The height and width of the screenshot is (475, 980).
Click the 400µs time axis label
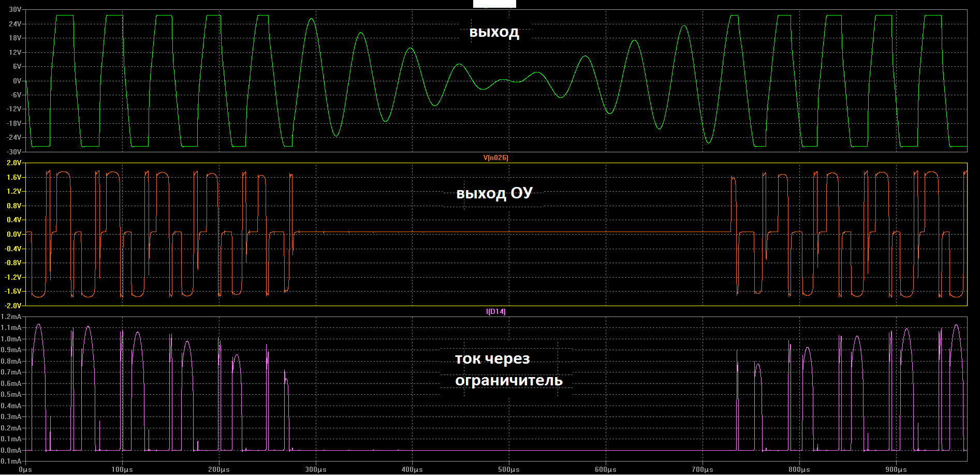click(x=412, y=469)
